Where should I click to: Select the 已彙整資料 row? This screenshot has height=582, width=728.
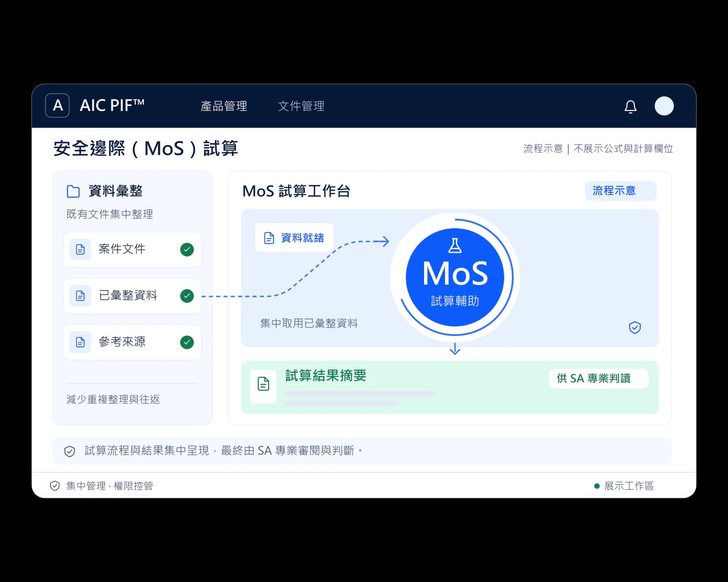click(132, 296)
